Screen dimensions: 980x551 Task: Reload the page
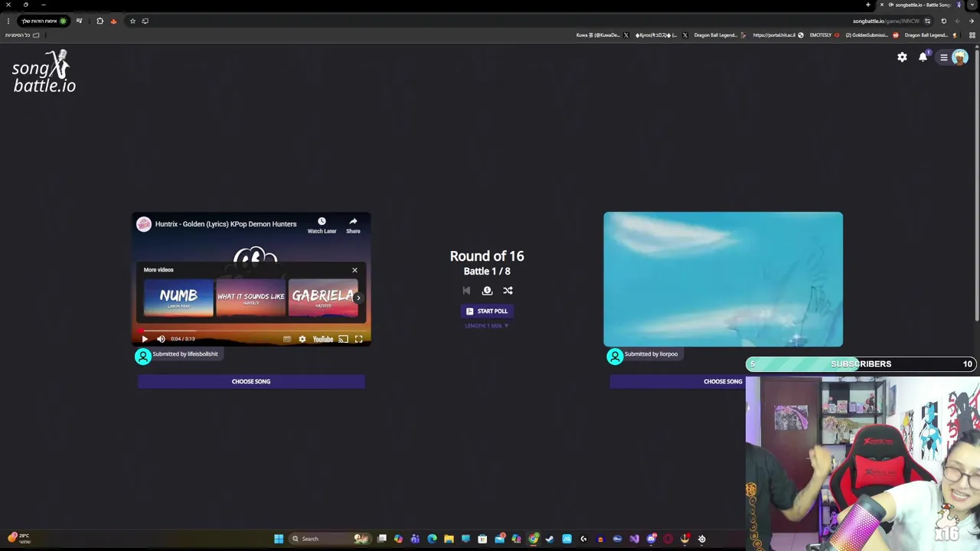(x=943, y=21)
